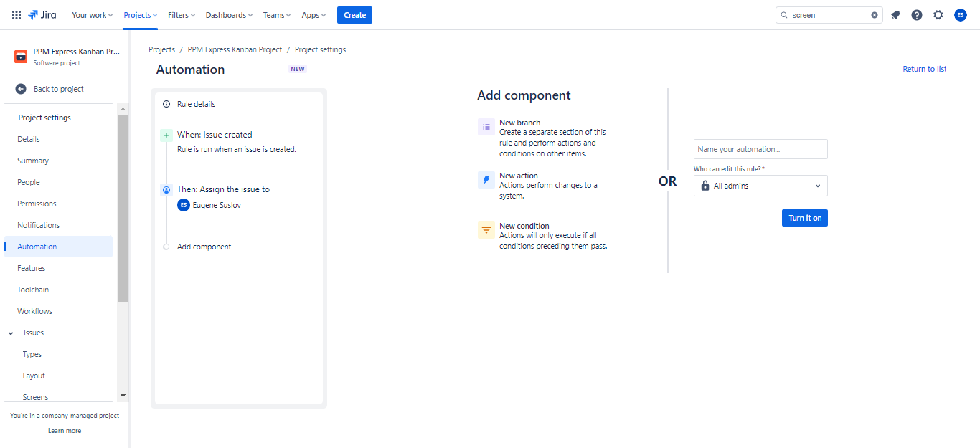Open notifications megaphone icon
The height and width of the screenshot is (448, 980).
(x=895, y=15)
